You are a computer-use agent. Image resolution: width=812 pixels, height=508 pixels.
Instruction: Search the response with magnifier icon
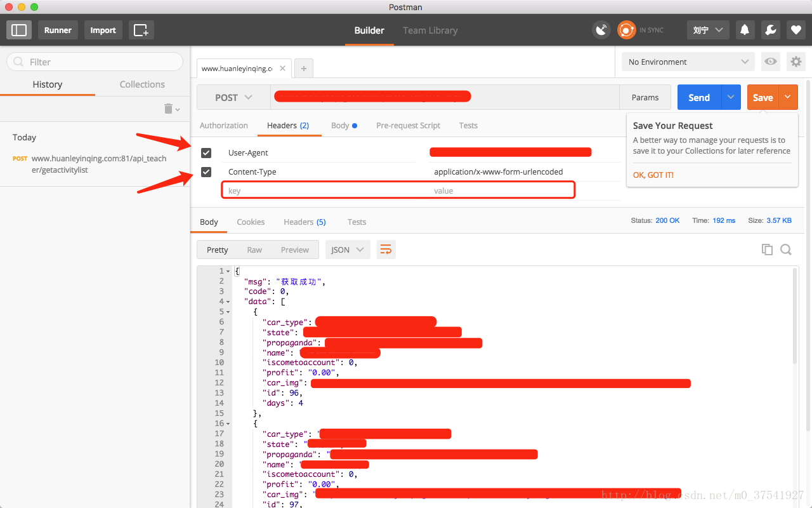[786, 250]
